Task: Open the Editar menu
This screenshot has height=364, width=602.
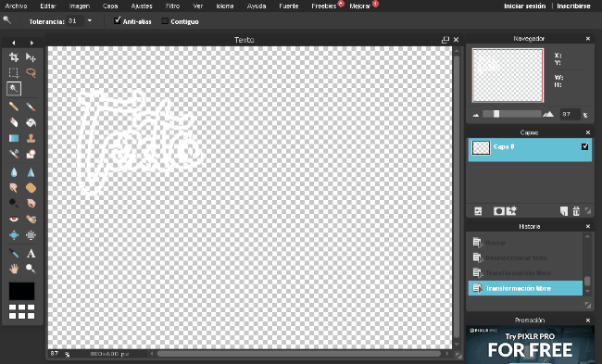Action: [48, 6]
